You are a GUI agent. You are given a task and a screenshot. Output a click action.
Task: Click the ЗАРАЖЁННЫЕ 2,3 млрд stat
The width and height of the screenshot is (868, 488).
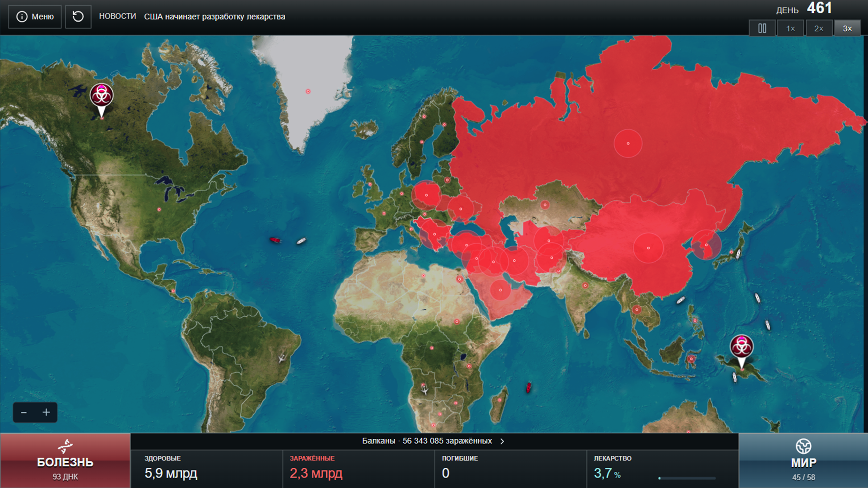tap(359, 469)
